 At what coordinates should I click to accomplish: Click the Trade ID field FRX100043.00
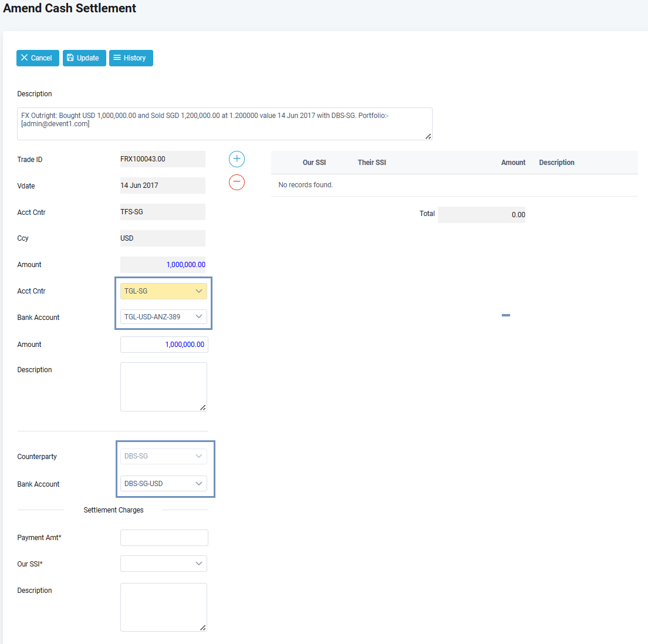(163, 159)
